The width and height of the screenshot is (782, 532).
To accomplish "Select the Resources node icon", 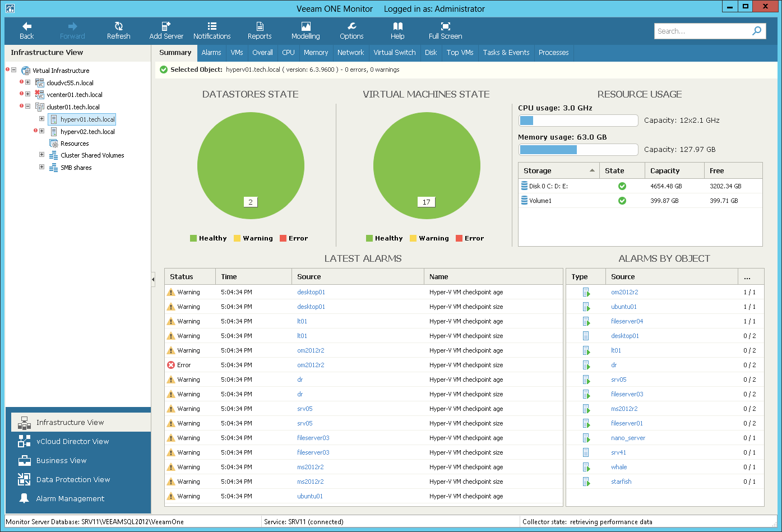I will (x=54, y=144).
